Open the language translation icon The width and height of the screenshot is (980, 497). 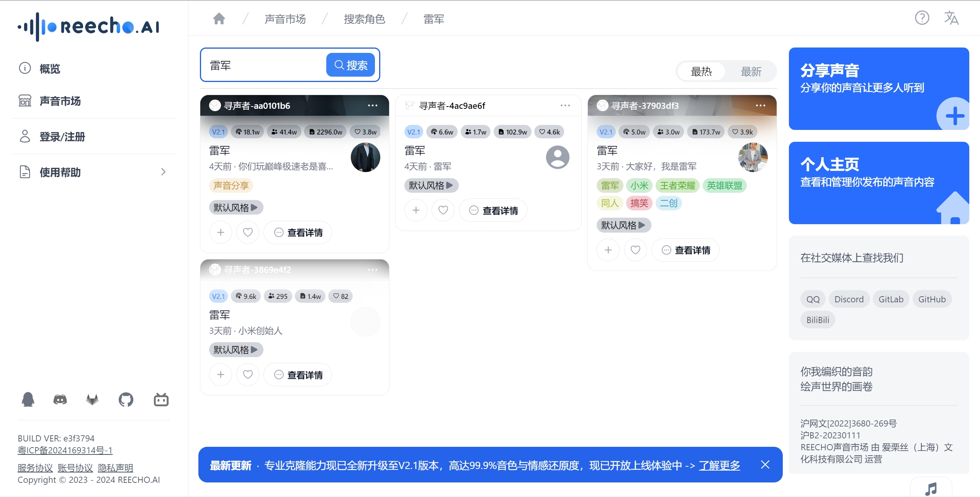click(x=951, y=18)
